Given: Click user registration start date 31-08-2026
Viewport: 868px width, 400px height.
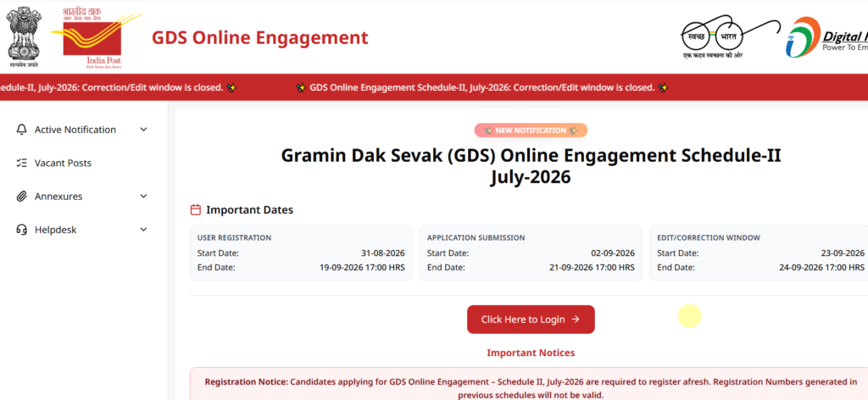Looking at the screenshot, I should point(382,253).
